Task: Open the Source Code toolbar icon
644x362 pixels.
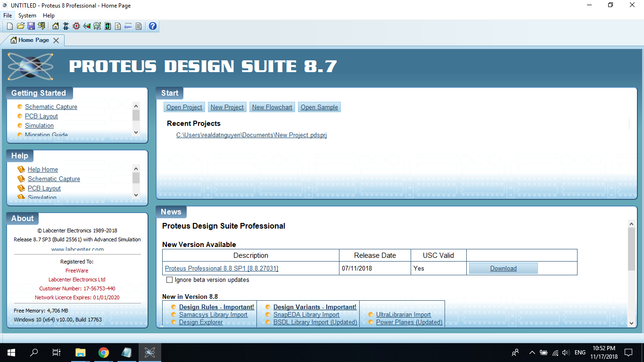Action: tap(128, 26)
